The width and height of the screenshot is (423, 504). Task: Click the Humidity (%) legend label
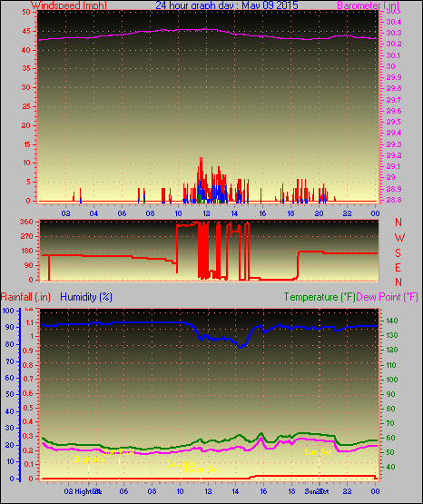pos(86,297)
